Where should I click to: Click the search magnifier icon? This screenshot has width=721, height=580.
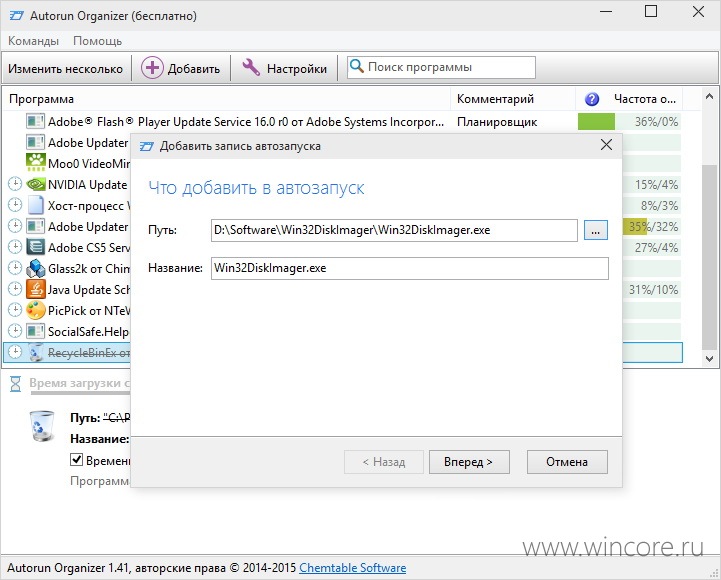pyautogui.click(x=356, y=66)
